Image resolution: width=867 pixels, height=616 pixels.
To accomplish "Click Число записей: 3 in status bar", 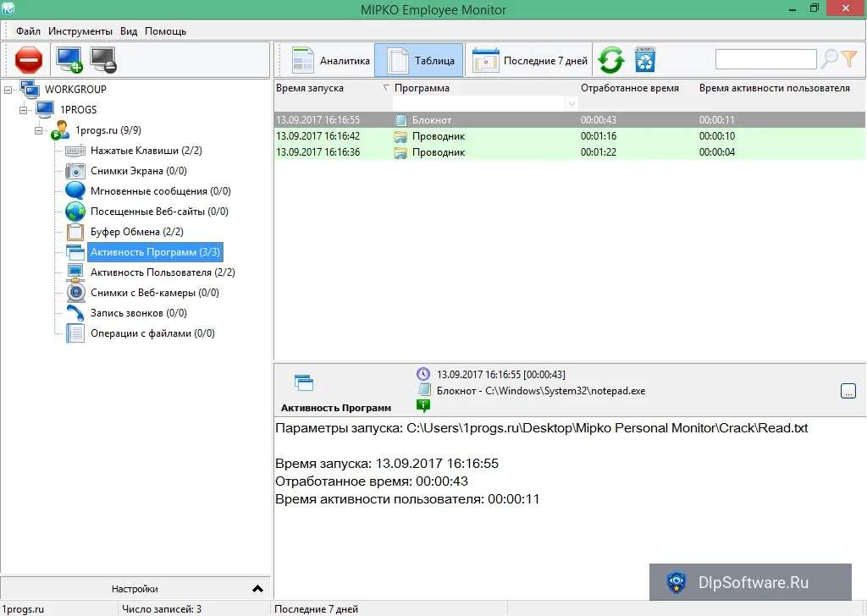I will coord(162,609).
